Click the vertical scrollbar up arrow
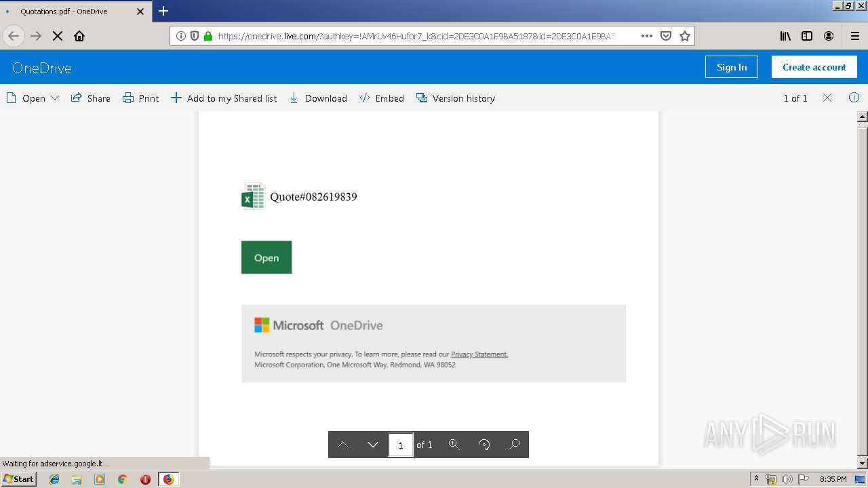The height and width of the screenshot is (488, 868). pos(863,117)
